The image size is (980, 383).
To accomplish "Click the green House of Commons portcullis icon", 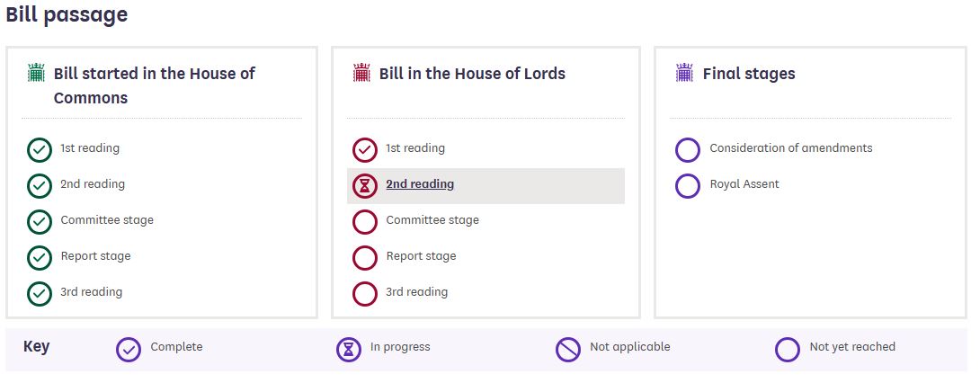I will [x=36, y=73].
